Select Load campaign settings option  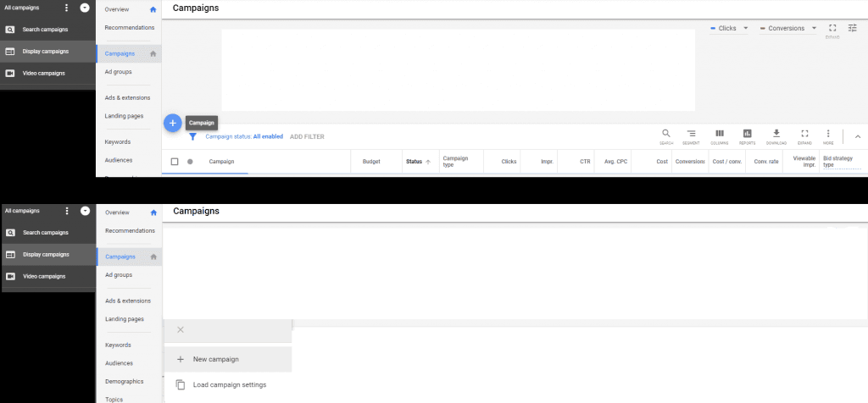point(228,384)
